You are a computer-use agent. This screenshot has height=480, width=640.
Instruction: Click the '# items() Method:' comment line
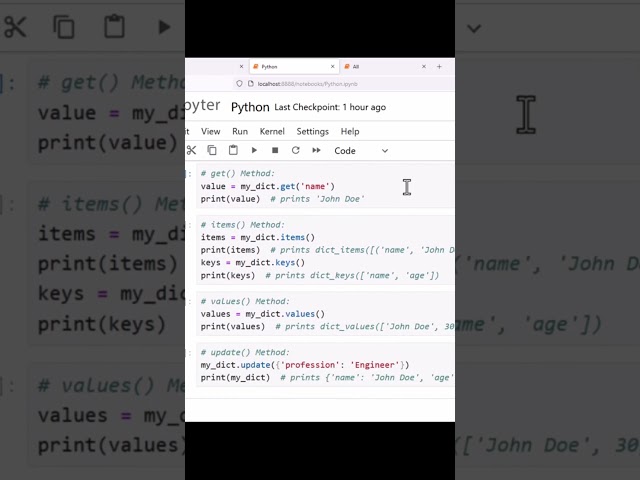tap(242, 224)
